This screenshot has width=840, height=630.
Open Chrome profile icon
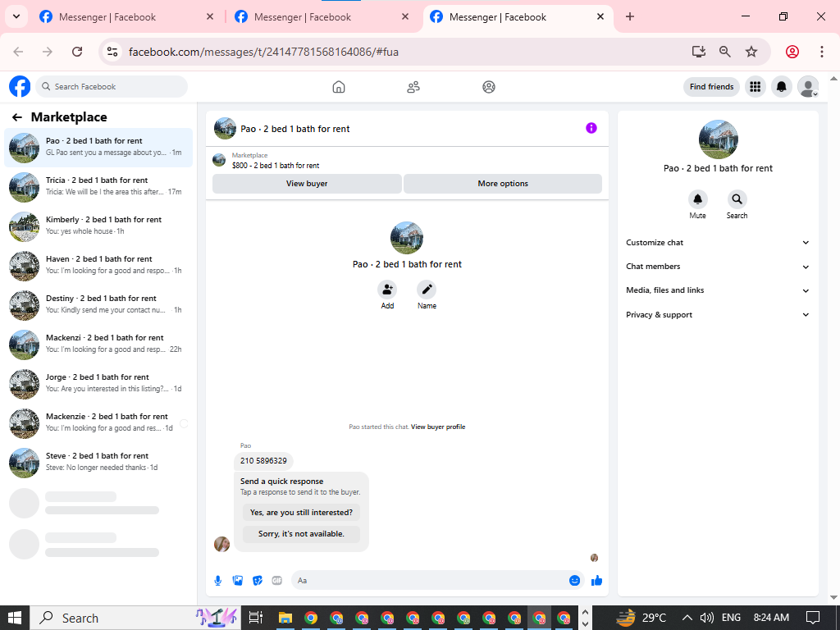[792, 52]
